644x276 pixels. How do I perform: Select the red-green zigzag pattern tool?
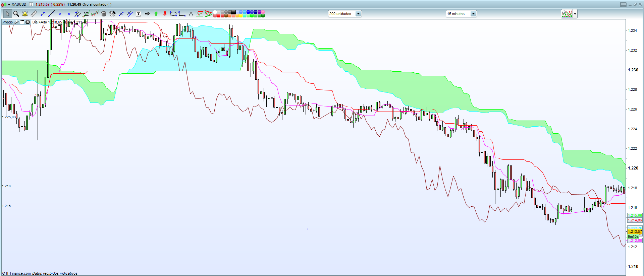[200, 14]
